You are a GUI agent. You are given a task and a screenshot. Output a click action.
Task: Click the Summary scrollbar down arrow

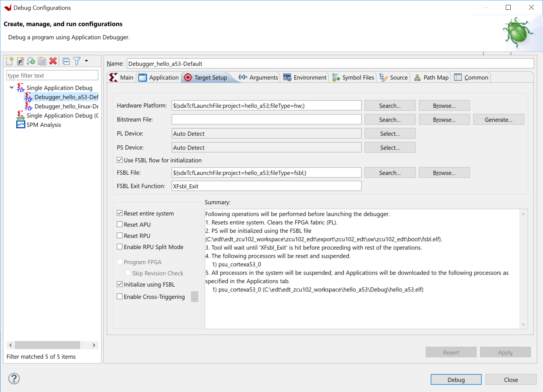point(523,324)
